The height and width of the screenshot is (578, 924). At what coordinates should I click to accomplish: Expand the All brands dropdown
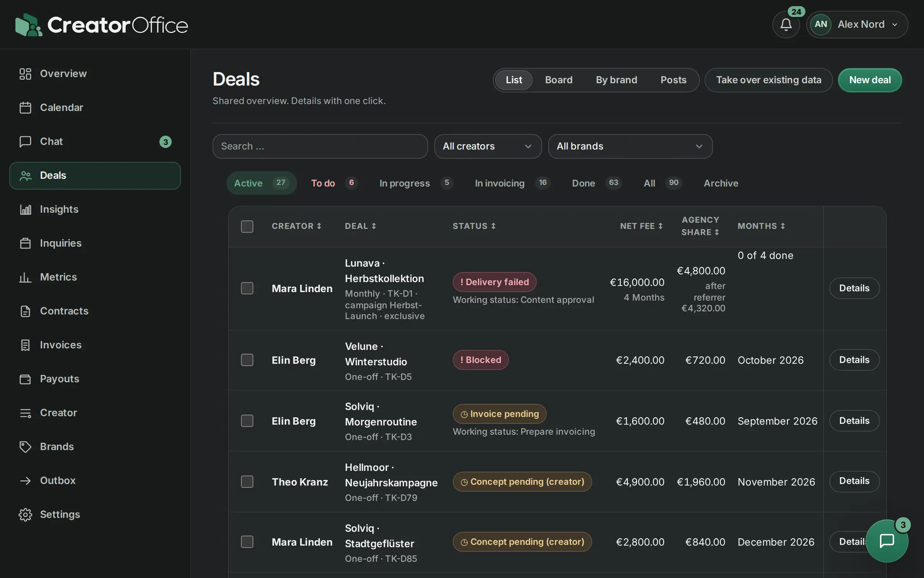click(x=630, y=146)
